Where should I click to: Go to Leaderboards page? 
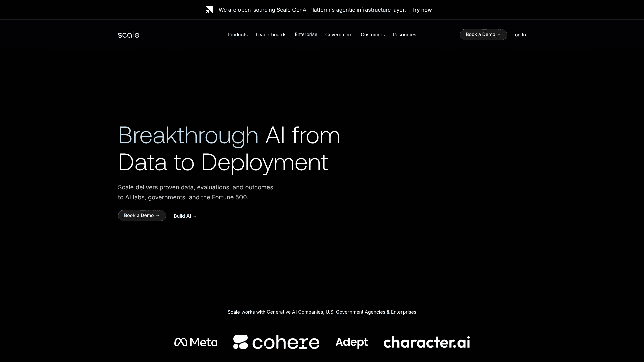point(271,35)
